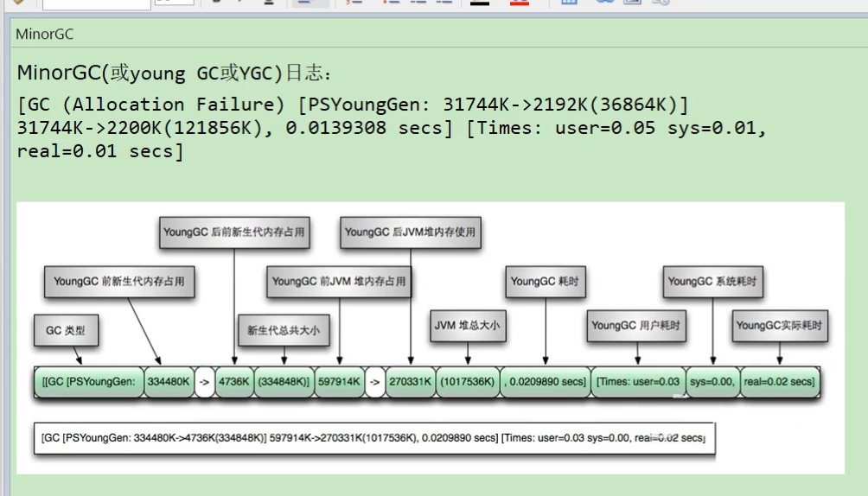The height and width of the screenshot is (496, 868).
Task: Click the YoungGC实际耗时 label box
Action: 780,326
